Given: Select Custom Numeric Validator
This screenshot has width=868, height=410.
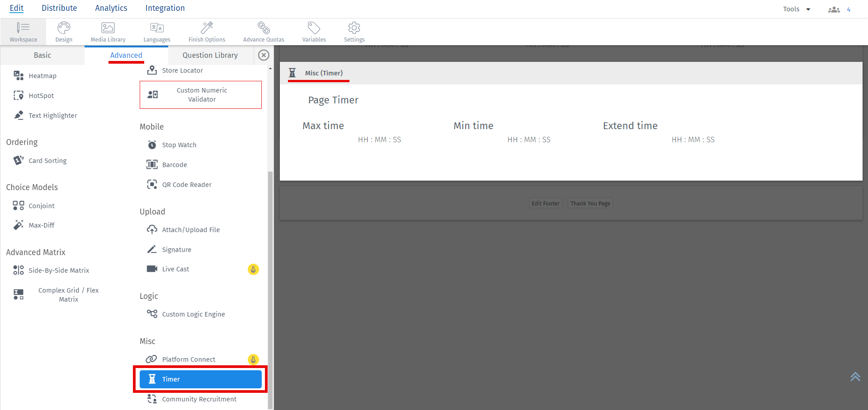Looking at the screenshot, I should 201,95.
